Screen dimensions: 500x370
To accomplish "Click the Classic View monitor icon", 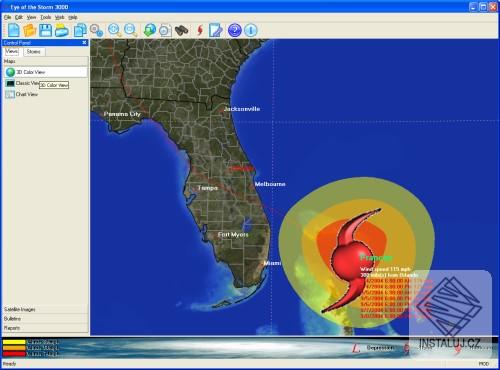I will pos(10,83).
